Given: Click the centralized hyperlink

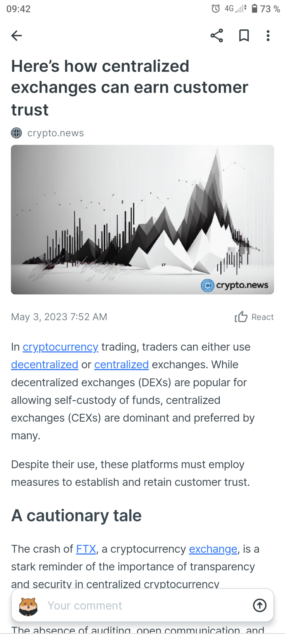Looking at the screenshot, I should point(122,364).
